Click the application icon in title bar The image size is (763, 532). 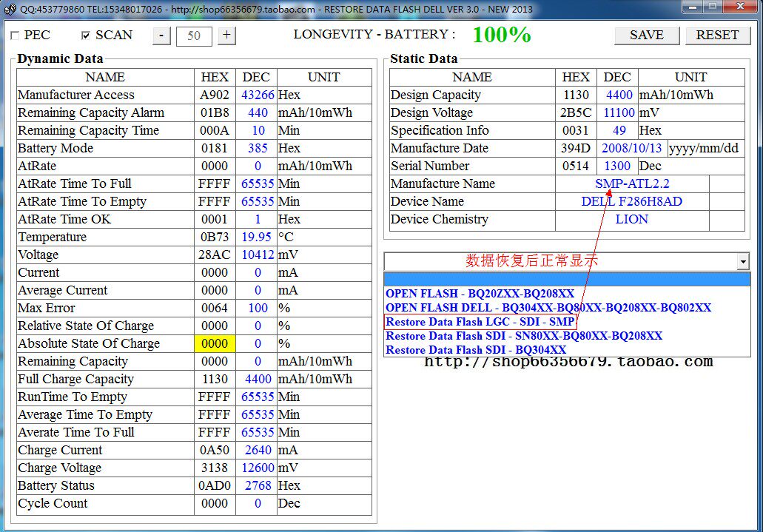tap(10, 9)
